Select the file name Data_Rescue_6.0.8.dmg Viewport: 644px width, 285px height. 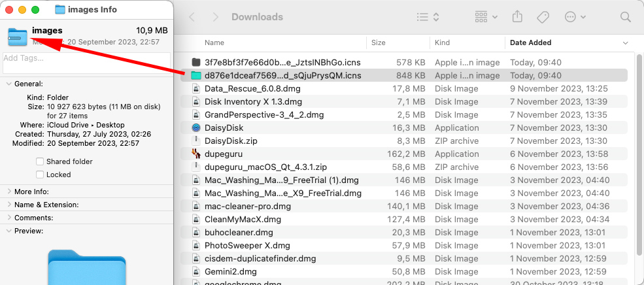point(252,89)
